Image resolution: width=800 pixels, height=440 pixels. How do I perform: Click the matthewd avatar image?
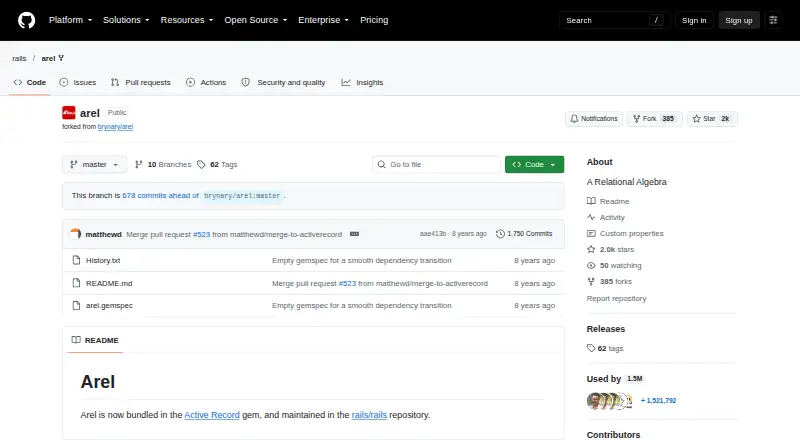pyautogui.click(x=76, y=234)
